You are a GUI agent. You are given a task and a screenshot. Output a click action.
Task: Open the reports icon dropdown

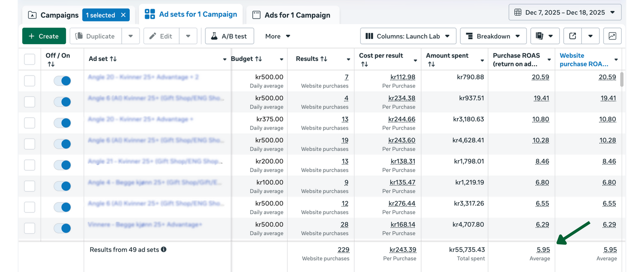[544, 36]
